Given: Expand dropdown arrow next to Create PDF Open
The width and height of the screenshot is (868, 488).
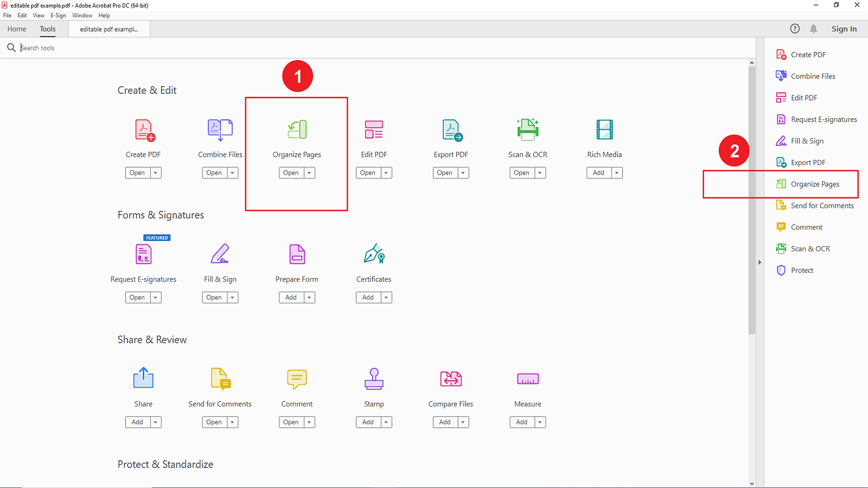Looking at the screenshot, I should (x=156, y=173).
